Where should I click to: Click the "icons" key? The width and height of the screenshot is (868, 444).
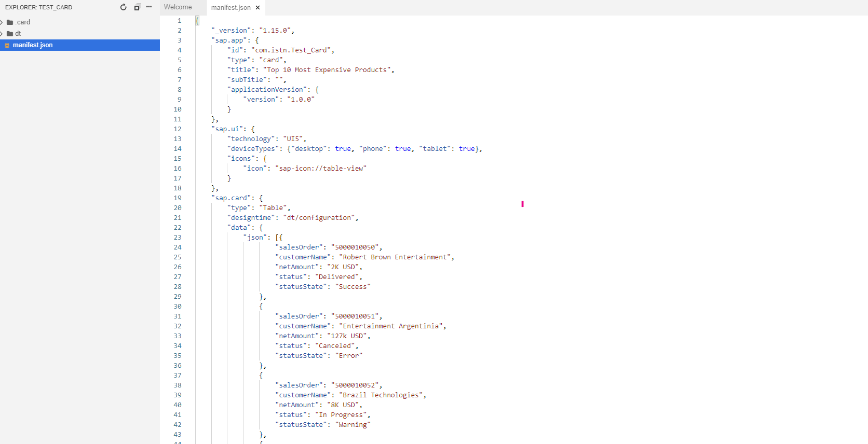tap(241, 159)
